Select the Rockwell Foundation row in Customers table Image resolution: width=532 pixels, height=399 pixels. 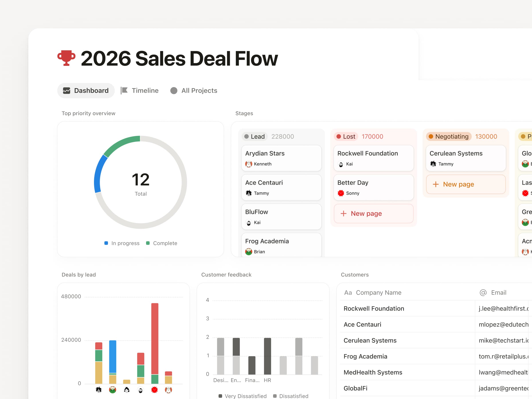[374, 309]
